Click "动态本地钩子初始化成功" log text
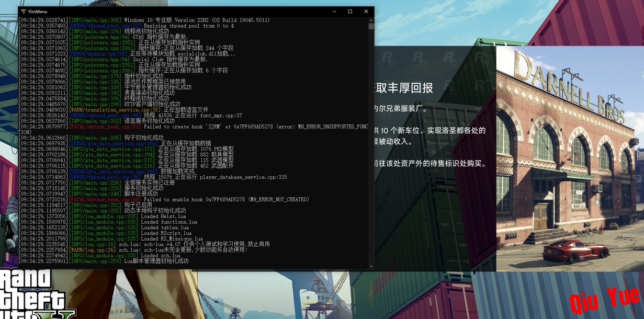 pos(155,211)
